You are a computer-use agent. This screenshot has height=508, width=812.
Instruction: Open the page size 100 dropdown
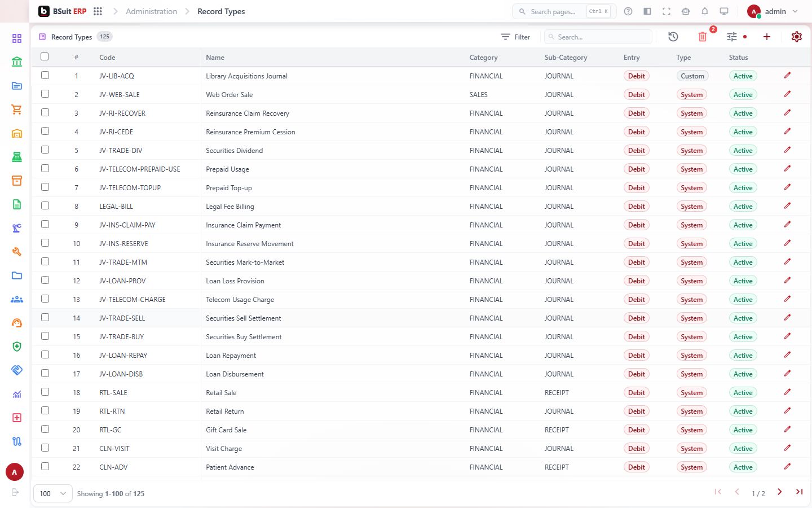pyautogui.click(x=53, y=493)
